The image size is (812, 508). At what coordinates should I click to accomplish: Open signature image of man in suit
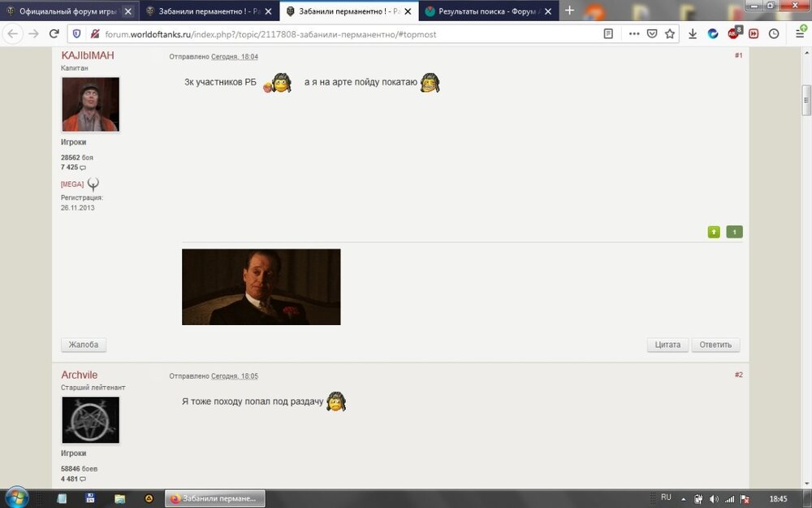pos(261,287)
